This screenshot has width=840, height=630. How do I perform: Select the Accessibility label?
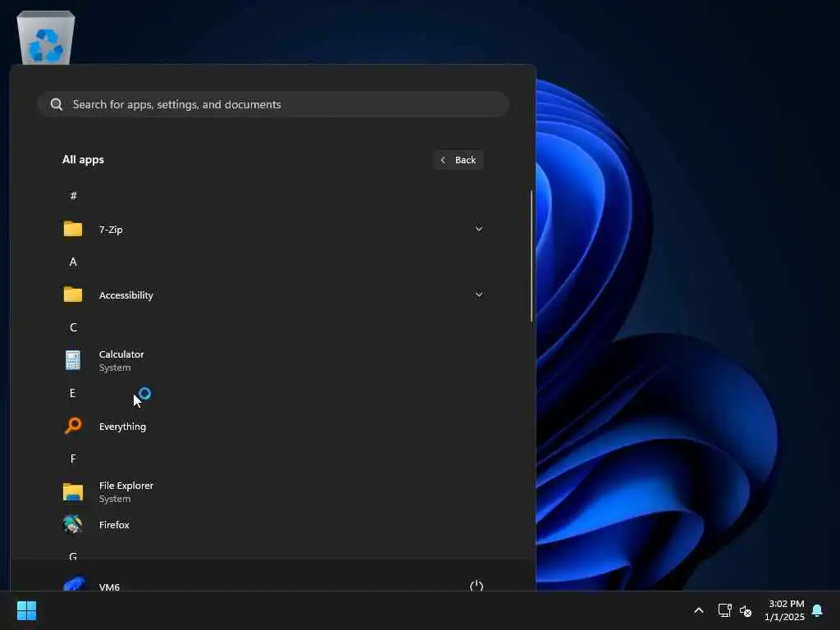[x=126, y=295]
